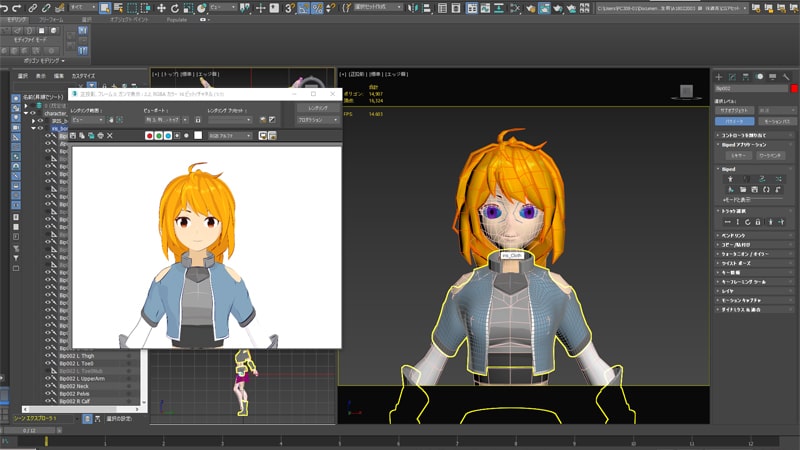Image resolution: width=800 pixels, height=450 pixels.
Task: Open the Motion tab in command panel
Action: click(x=760, y=76)
